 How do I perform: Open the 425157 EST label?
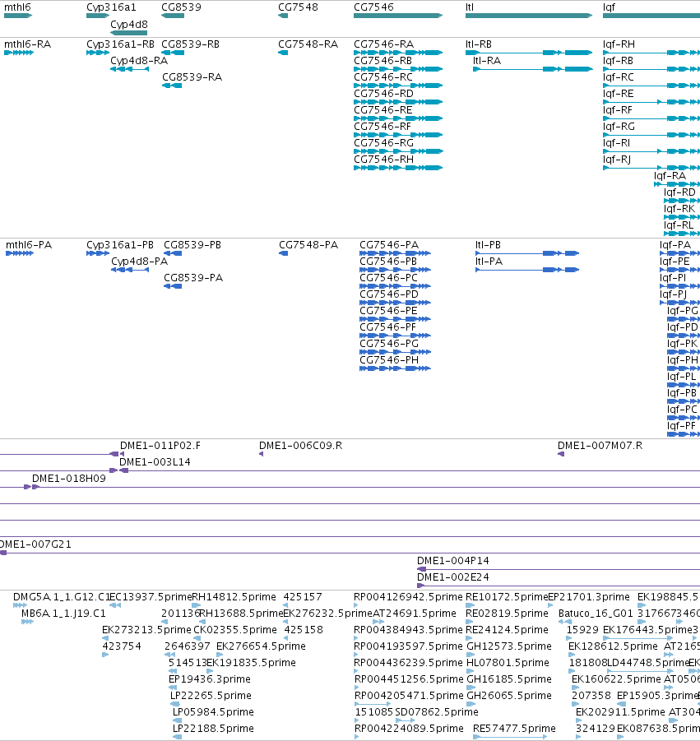pos(303,597)
